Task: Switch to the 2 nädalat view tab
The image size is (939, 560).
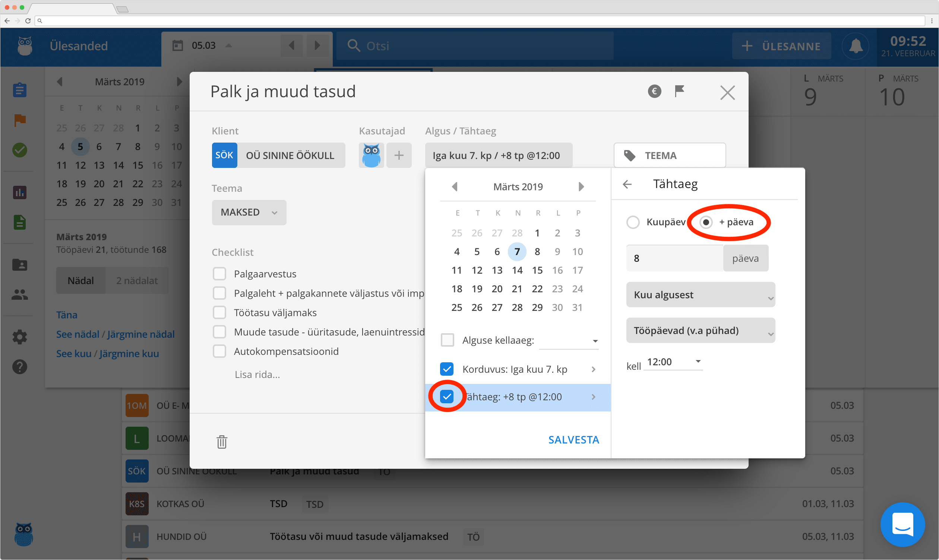Action: [x=137, y=280]
